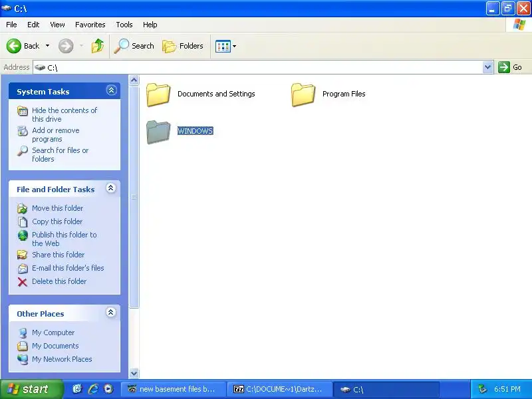Open the Tools menu
This screenshot has height=399, width=532.
click(x=124, y=25)
